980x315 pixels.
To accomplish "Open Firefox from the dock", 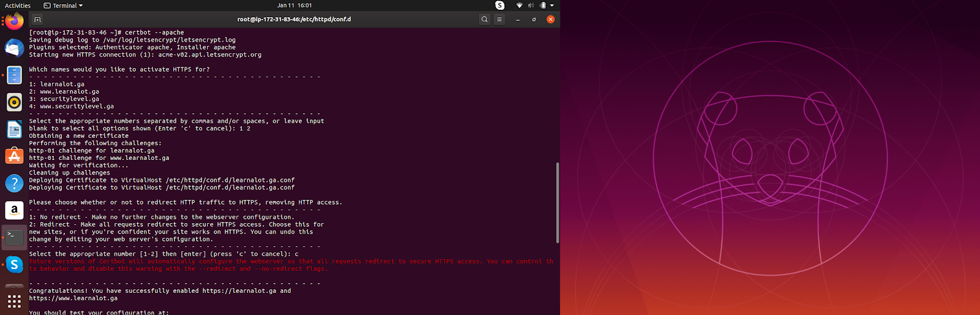I will 14,21.
